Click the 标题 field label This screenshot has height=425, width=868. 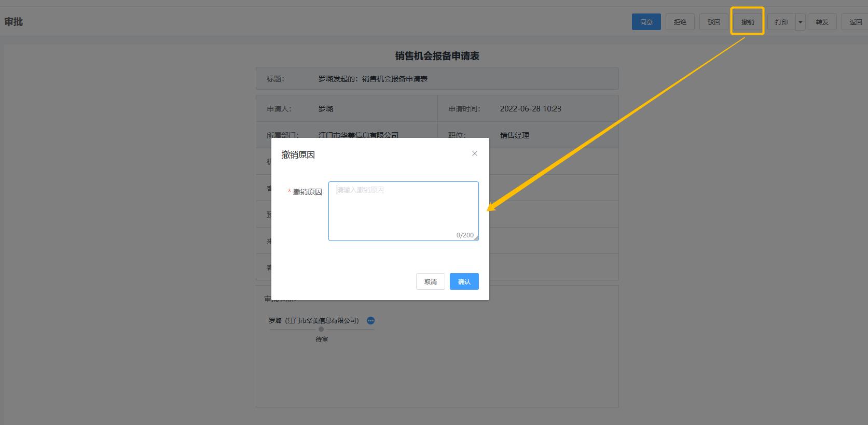point(275,79)
